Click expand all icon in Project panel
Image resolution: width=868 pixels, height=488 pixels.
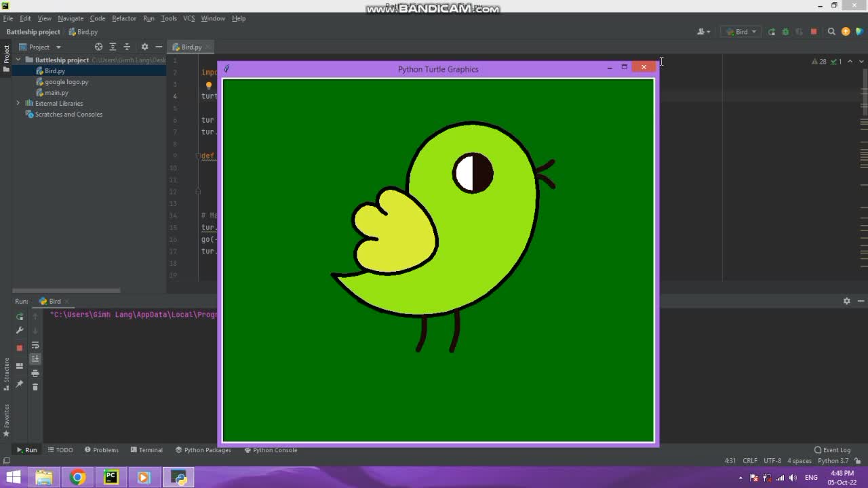coord(113,47)
